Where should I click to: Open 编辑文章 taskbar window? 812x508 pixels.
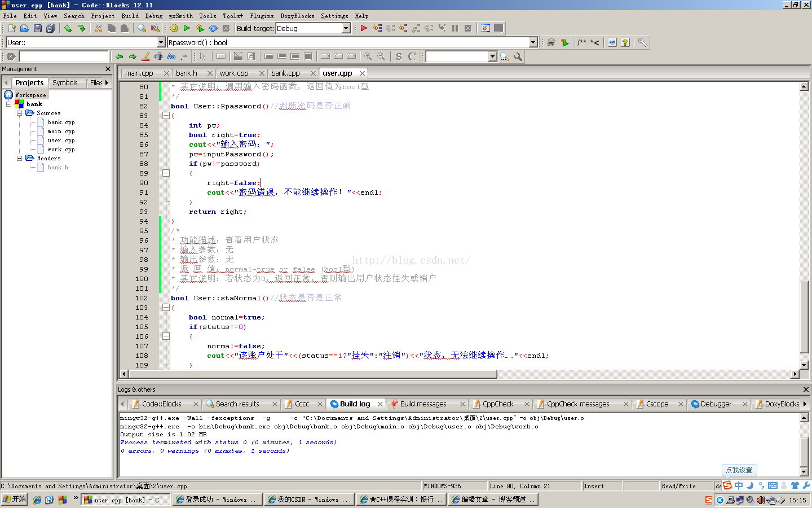(493, 500)
